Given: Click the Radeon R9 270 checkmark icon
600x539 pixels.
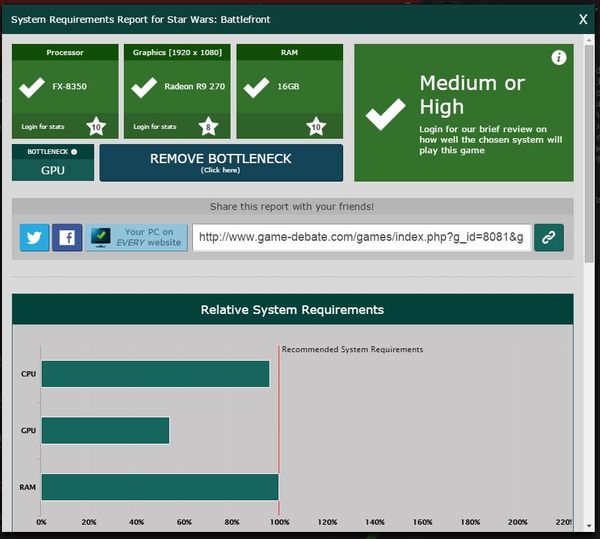Looking at the screenshot, I should (x=144, y=87).
